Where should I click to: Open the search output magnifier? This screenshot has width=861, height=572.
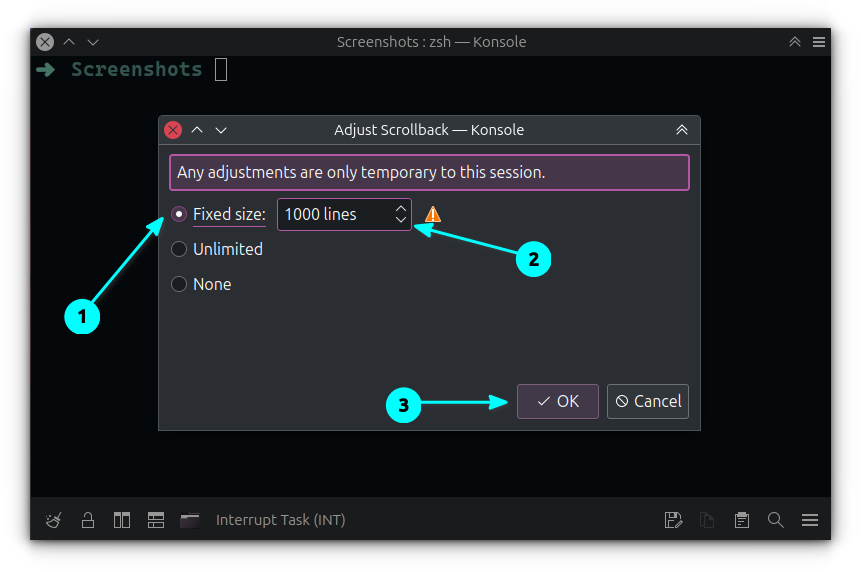(776, 520)
